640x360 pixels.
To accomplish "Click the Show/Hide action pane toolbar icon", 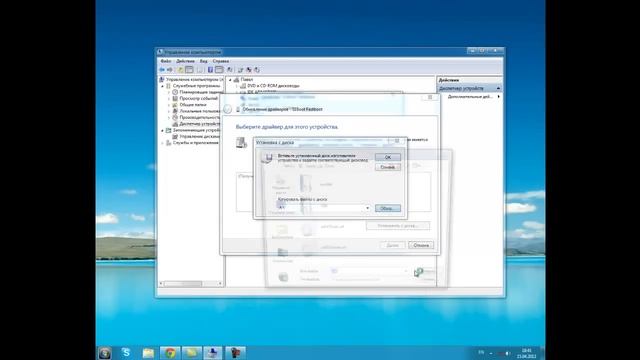I will click(219, 70).
